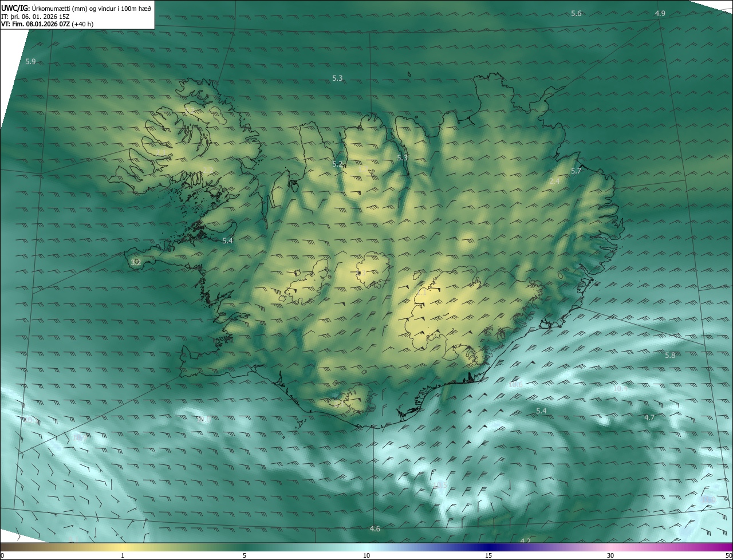Screen dimensions: 733x560
Task: Click the title 'Úrkomumætti (mm) og vindur i 100m hæð'
Action: [x=91, y=8]
